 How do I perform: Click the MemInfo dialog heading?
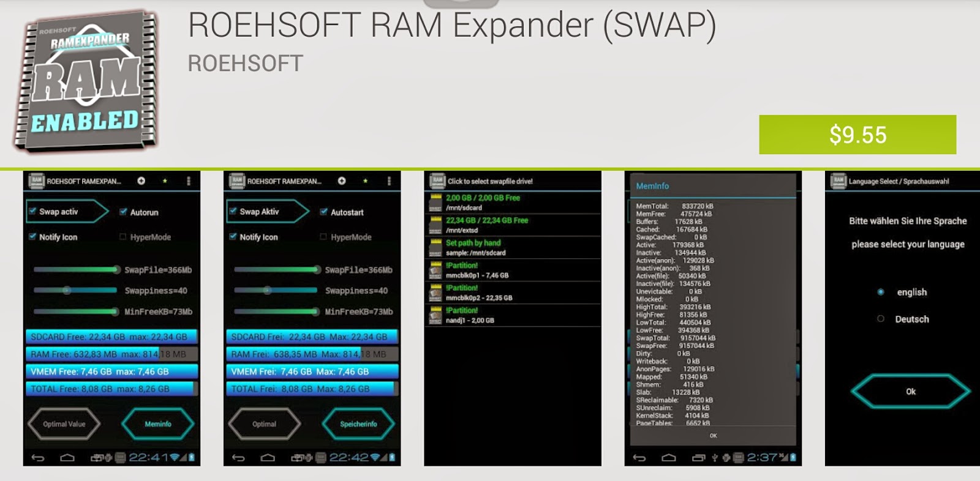coord(652,186)
